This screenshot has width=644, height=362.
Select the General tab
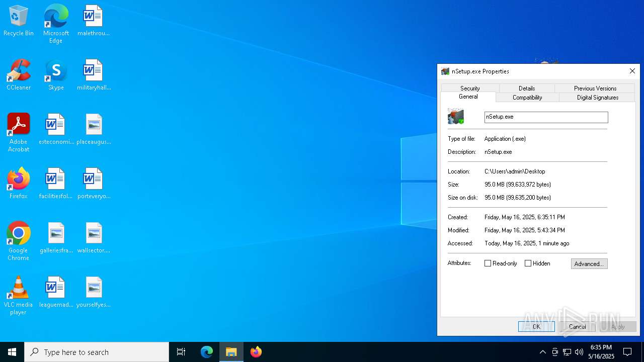click(468, 97)
